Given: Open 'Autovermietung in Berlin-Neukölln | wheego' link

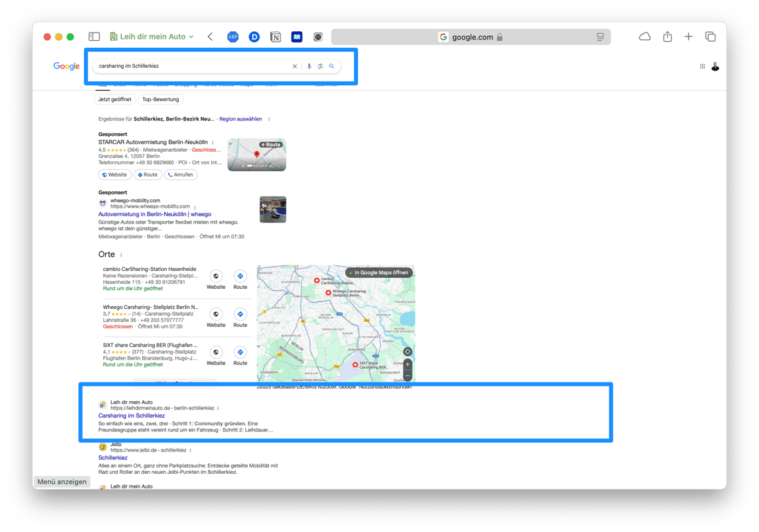Looking at the screenshot, I should tap(154, 214).
